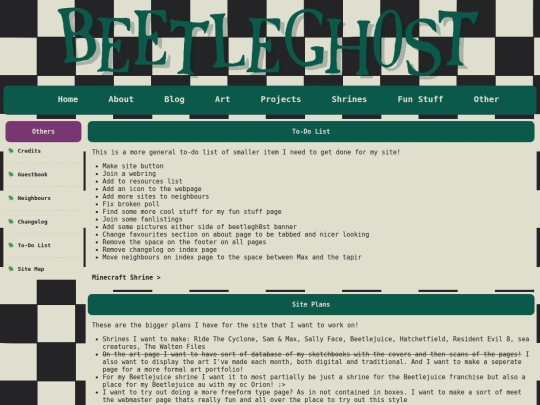Click 'Add more sites to neighbours' item

point(156,196)
